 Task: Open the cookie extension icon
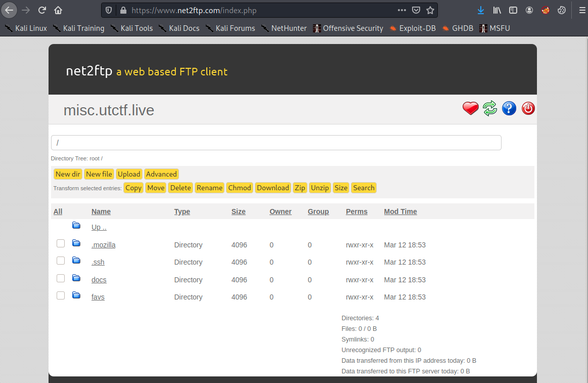coord(561,10)
